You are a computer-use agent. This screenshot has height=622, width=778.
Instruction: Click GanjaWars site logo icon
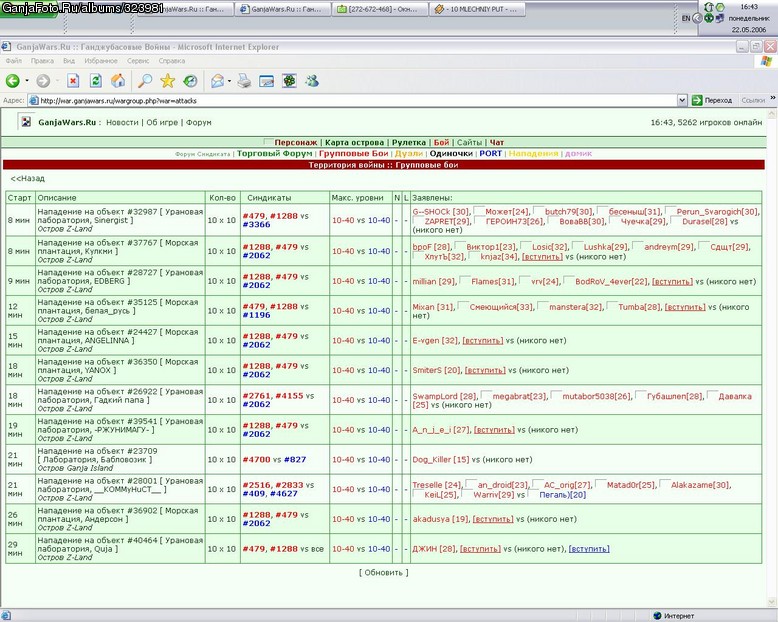click(x=26, y=122)
